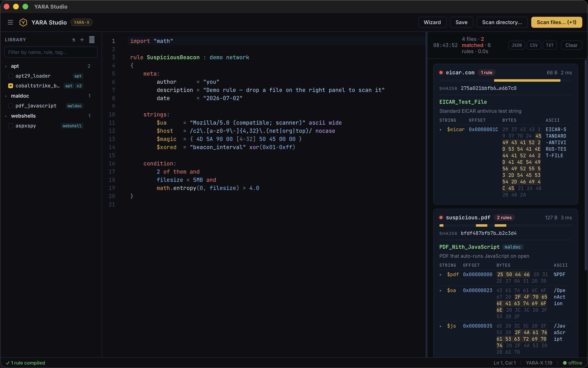Click the 'Ln 1, Col 1' status entry
Viewport: 588px width, 368px height.
pos(504,363)
